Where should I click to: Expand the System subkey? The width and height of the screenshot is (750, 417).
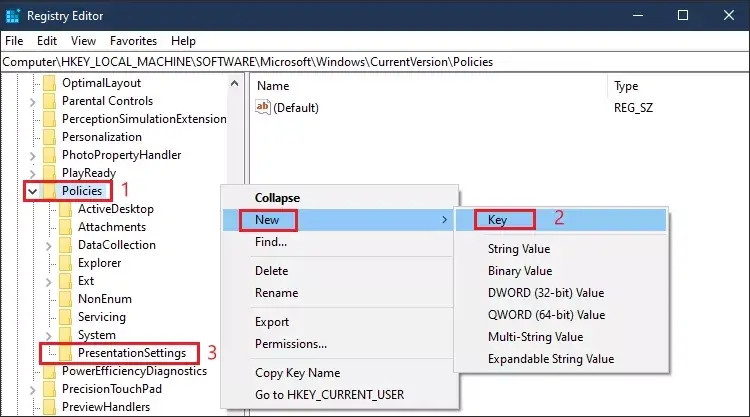click(48, 336)
